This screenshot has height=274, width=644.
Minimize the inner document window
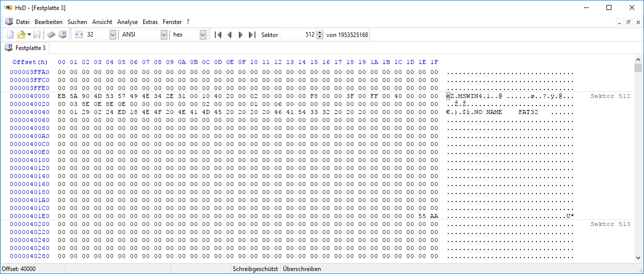click(x=619, y=22)
